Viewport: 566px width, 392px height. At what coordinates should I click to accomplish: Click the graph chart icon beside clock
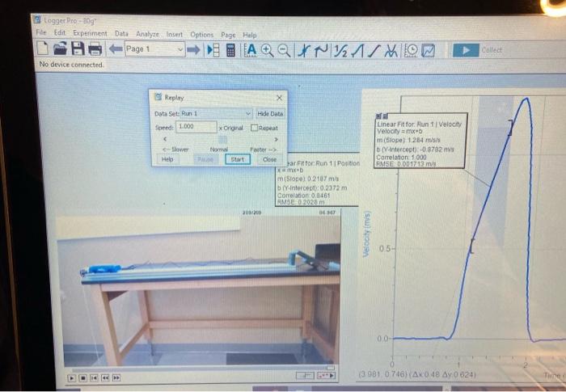click(x=428, y=51)
